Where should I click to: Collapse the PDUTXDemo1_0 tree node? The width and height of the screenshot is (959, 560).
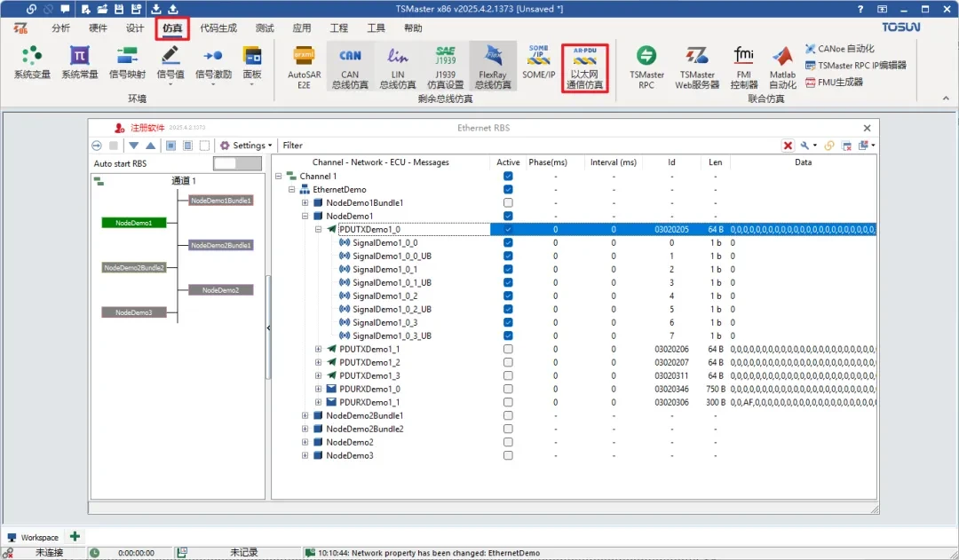(319, 230)
